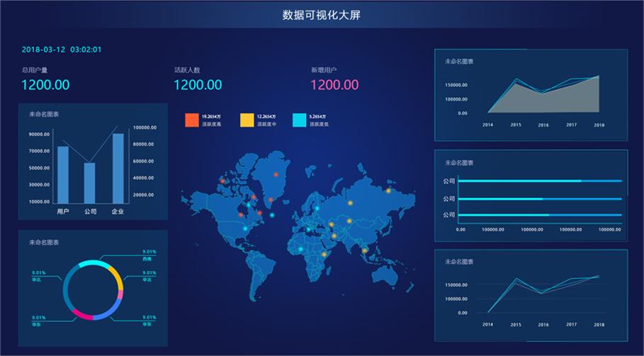The image size is (644, 356).
Task: Click the 总用户量 value 1200.00
Action: pos(45,85)
